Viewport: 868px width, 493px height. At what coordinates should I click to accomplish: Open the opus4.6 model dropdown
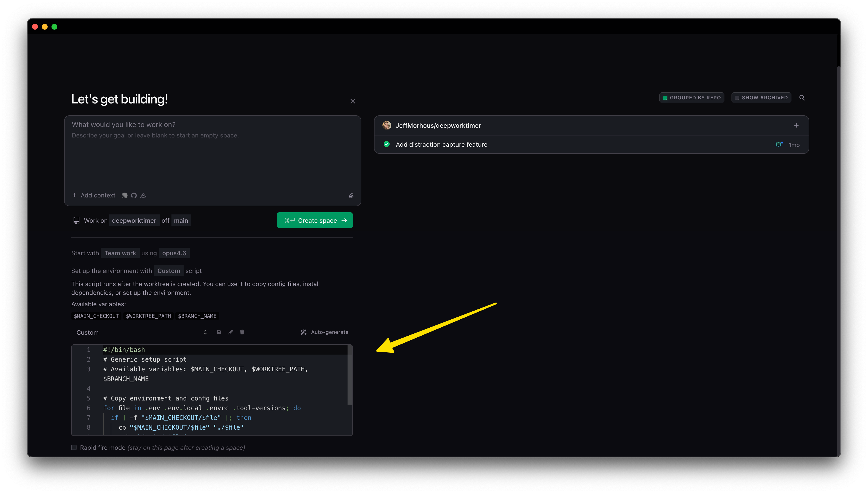click(174, 253)
